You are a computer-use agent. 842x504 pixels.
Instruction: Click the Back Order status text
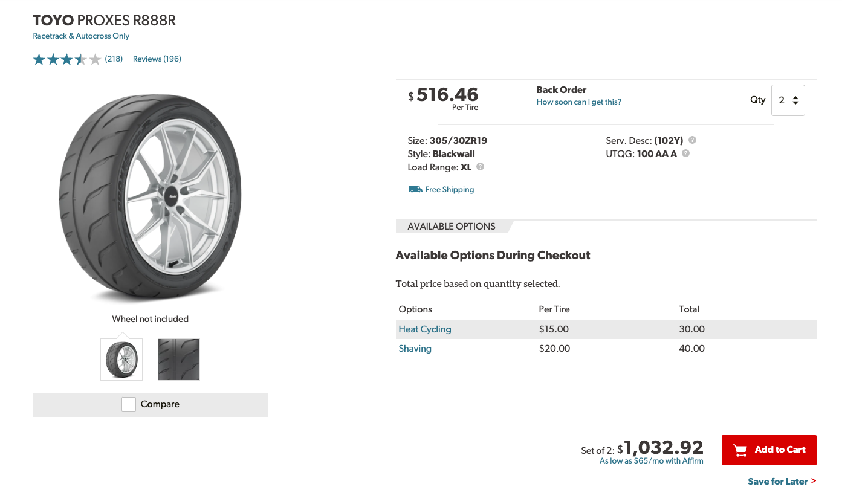pos(562,90)
